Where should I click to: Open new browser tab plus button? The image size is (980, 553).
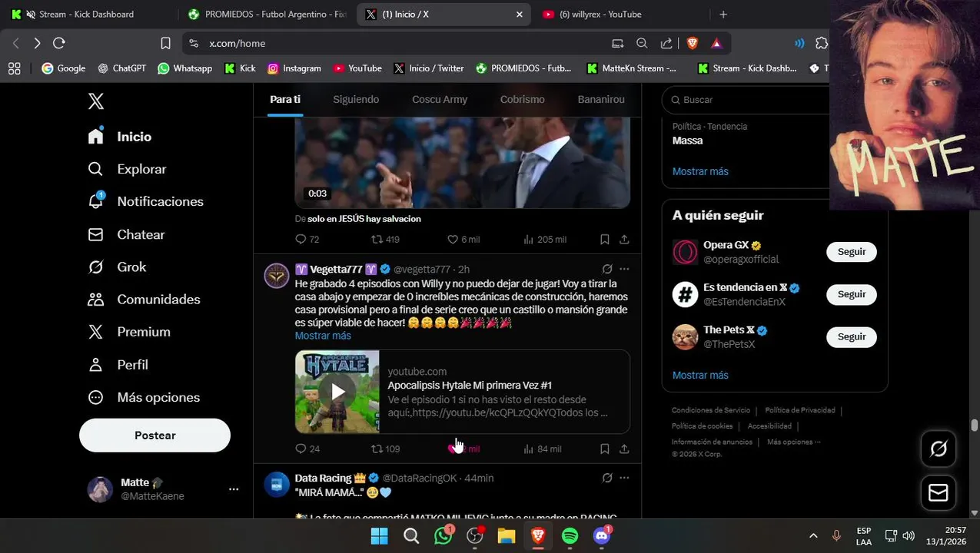[x=723, y=14]
